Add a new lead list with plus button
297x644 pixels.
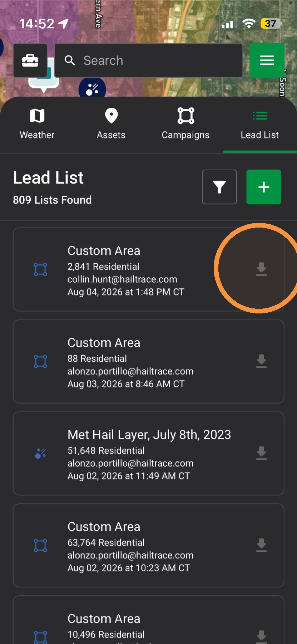point(264,187)
